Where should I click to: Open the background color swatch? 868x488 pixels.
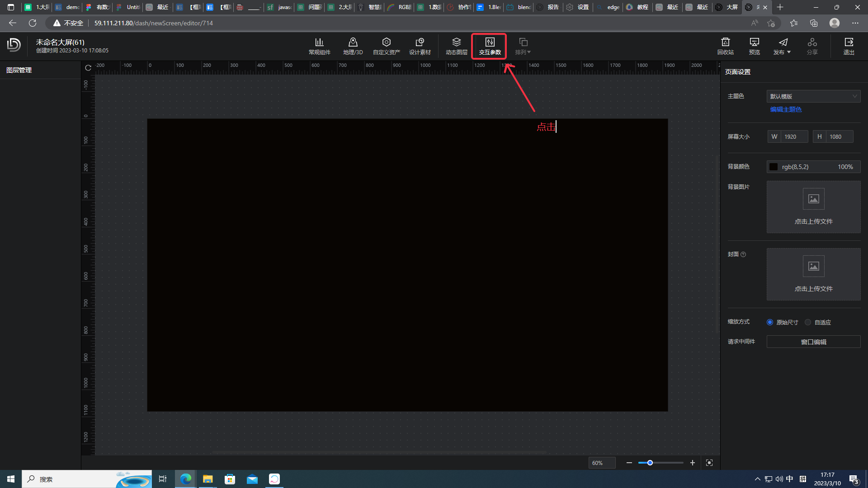click(774, 167)
